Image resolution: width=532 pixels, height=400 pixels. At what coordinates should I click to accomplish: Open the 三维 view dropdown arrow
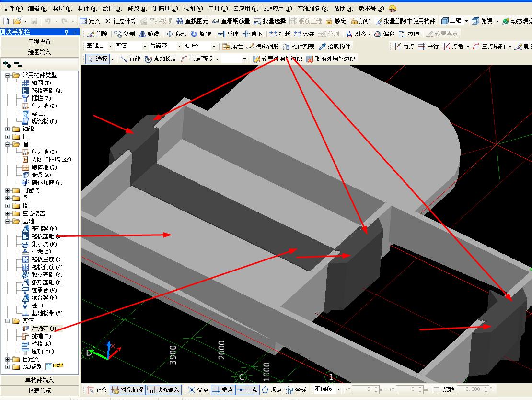pyautogui.click(x=466, y=21)
